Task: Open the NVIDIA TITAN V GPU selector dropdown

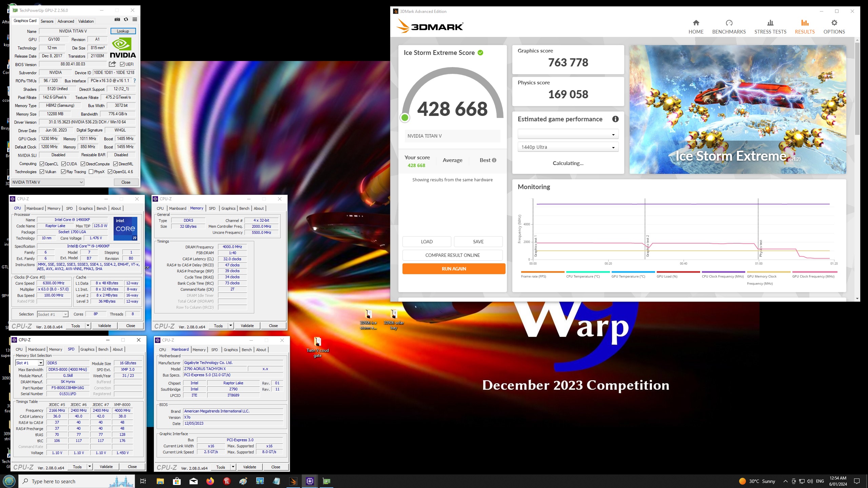Action: click(x=47, y=182)
